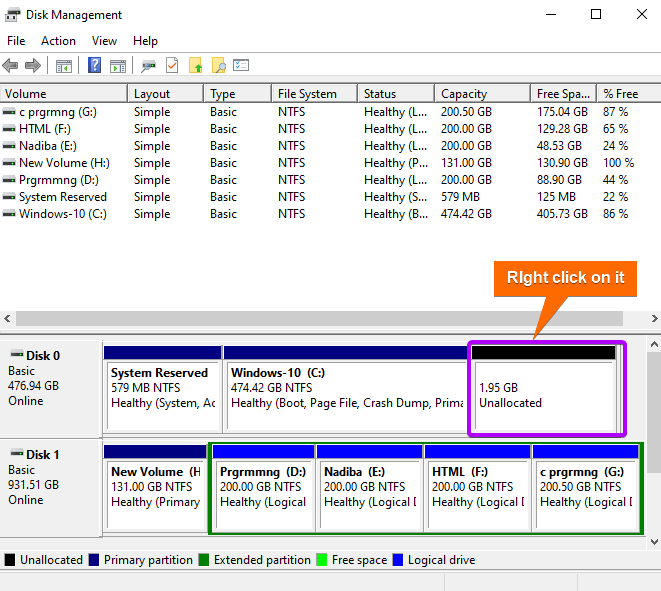
Task: Sort by the Layout column header
Action: click(x=166, y=94)
